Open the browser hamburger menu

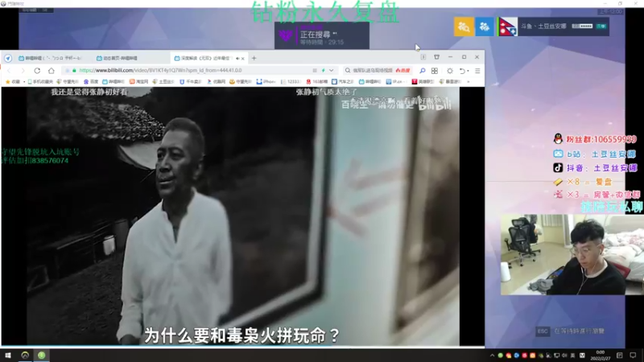pos(477,71)
